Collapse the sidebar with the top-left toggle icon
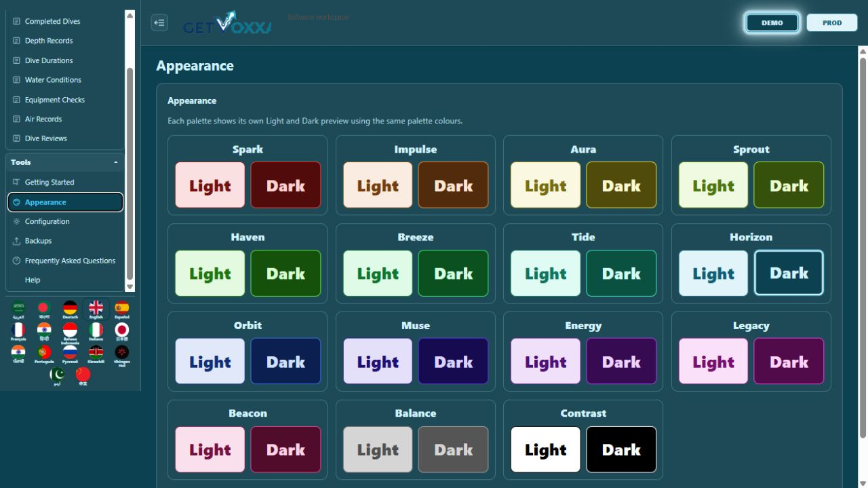 (159, 22)
